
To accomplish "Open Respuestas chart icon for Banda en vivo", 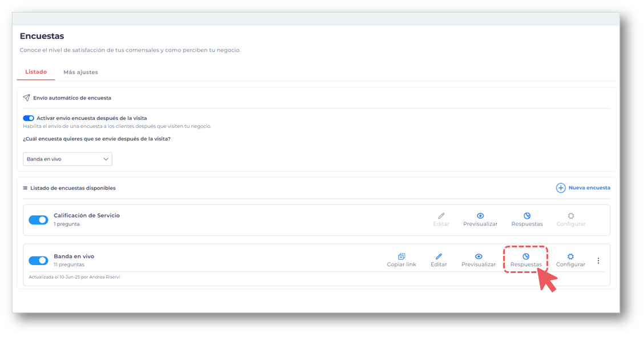I will [526, 257].
